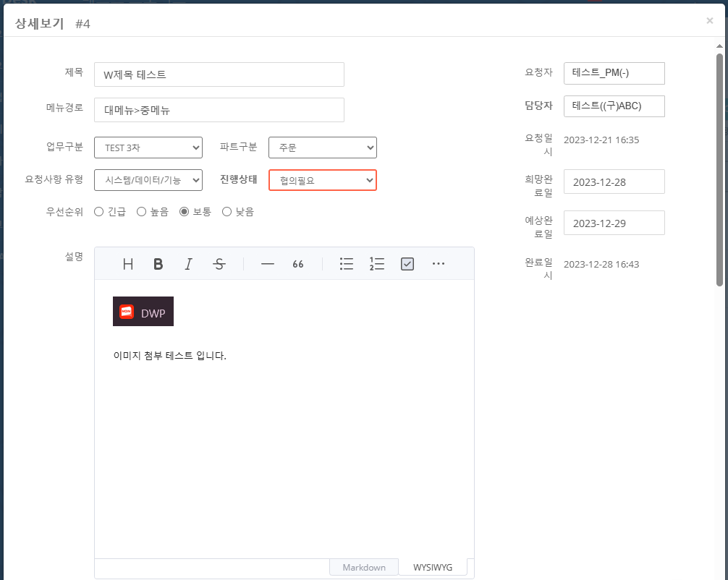Image resolution: width=728 pixels, height=580 pixels.
Task: Insert a numbered list in the editor
Action: coord(376,264)
